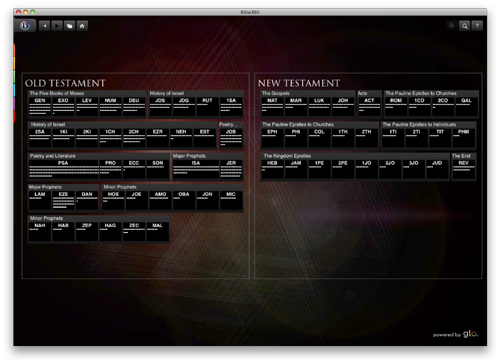The height and width of the screenshot is (364, 500).
Task: Open the GEN book tile
Action: tap(40, 107)
